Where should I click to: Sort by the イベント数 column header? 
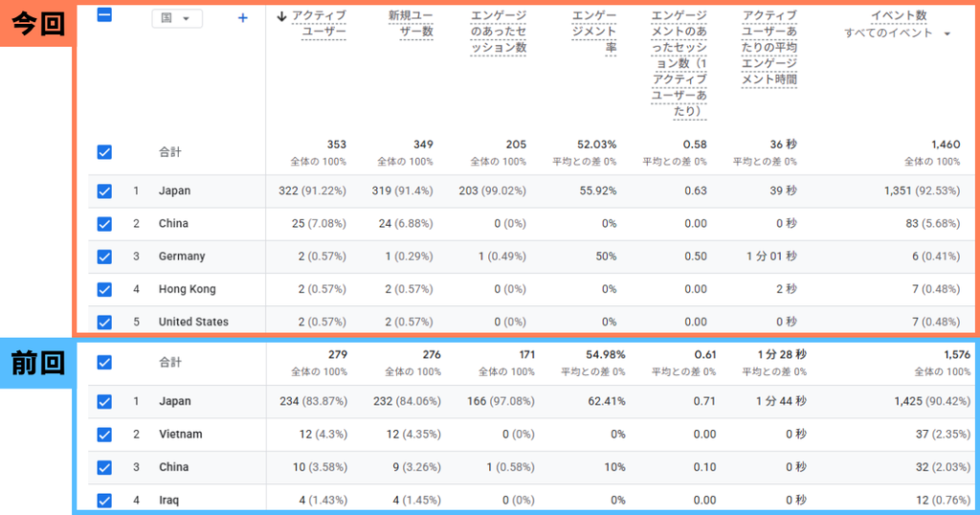tap(900, 15)
